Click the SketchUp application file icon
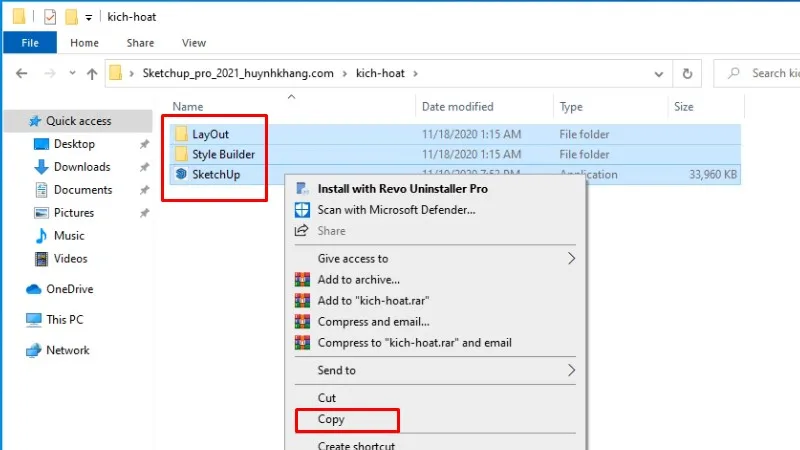800x450 pixels. click(181, 174)
